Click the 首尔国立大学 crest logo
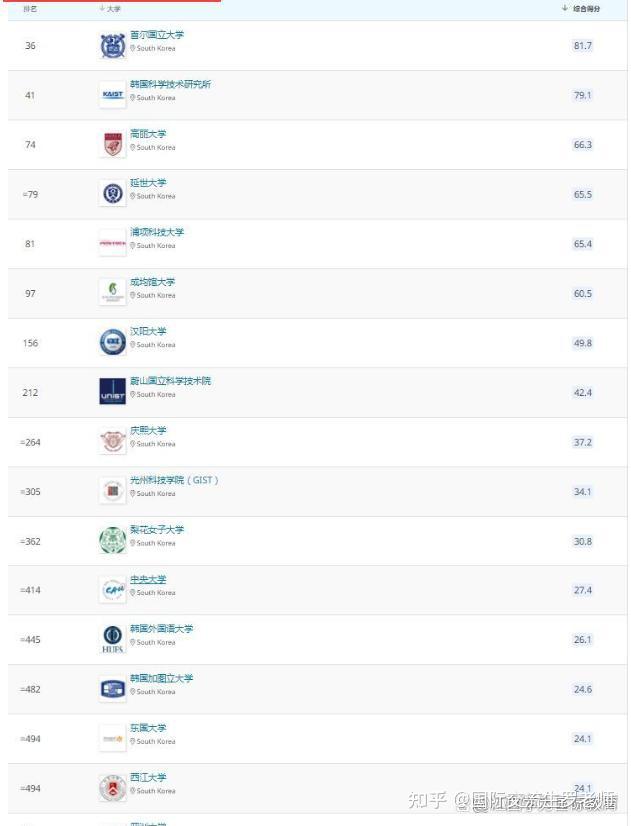Image resolution: width=631 pixels, height=826 pixels. 112,45
